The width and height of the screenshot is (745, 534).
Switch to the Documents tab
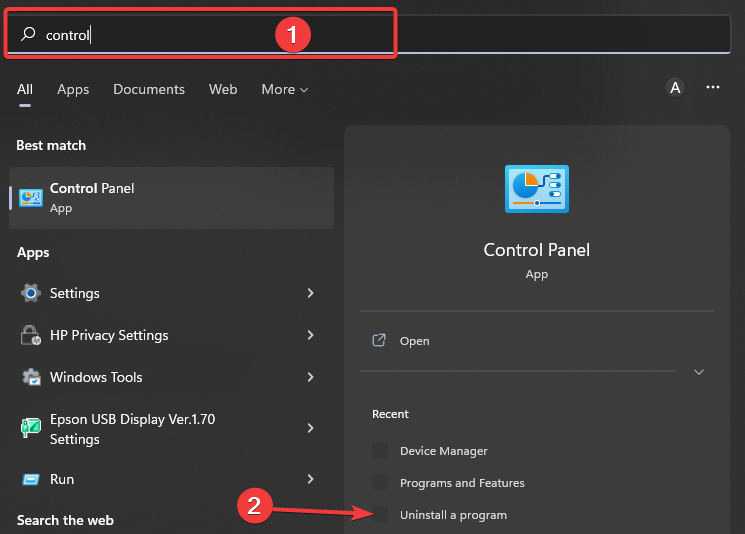point(149,89)
